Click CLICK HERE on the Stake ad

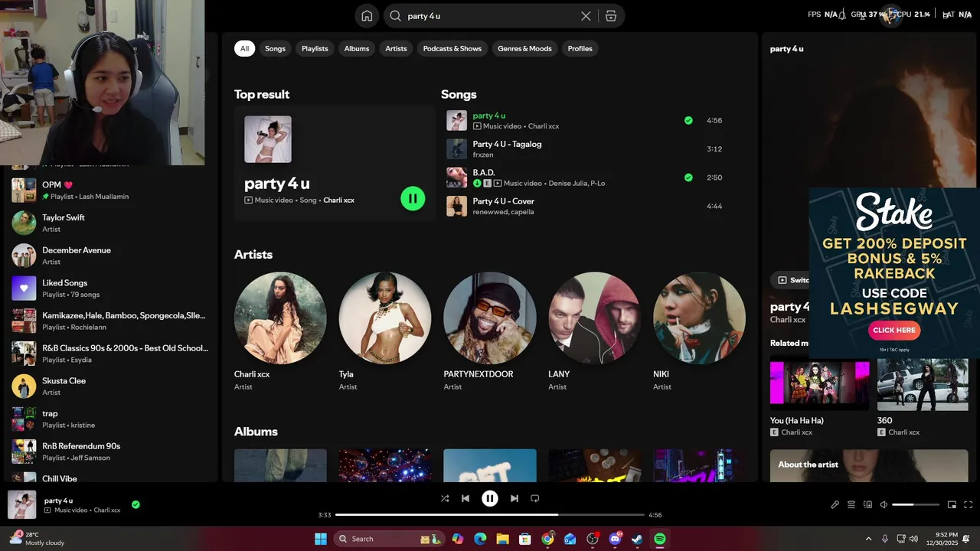point(894,331)
